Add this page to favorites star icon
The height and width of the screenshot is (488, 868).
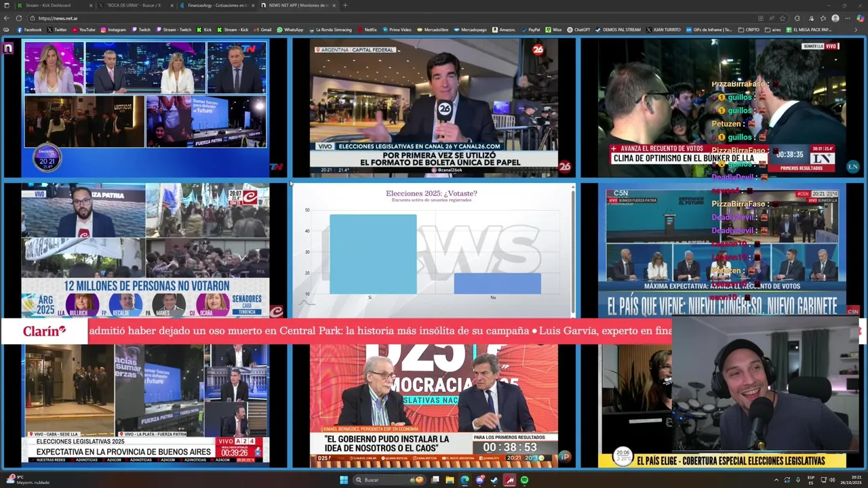(x=783, y=18)
